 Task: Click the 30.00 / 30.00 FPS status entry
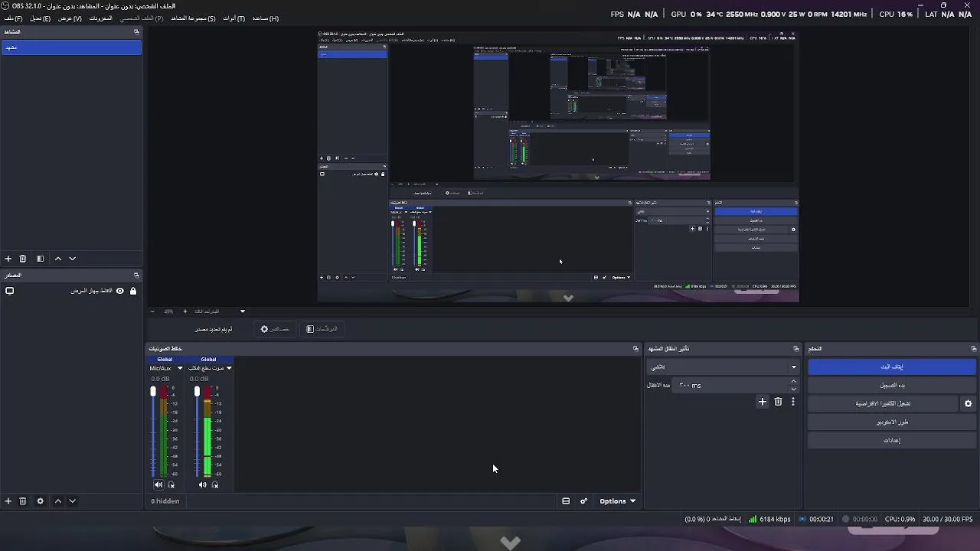tap(948, 519)
